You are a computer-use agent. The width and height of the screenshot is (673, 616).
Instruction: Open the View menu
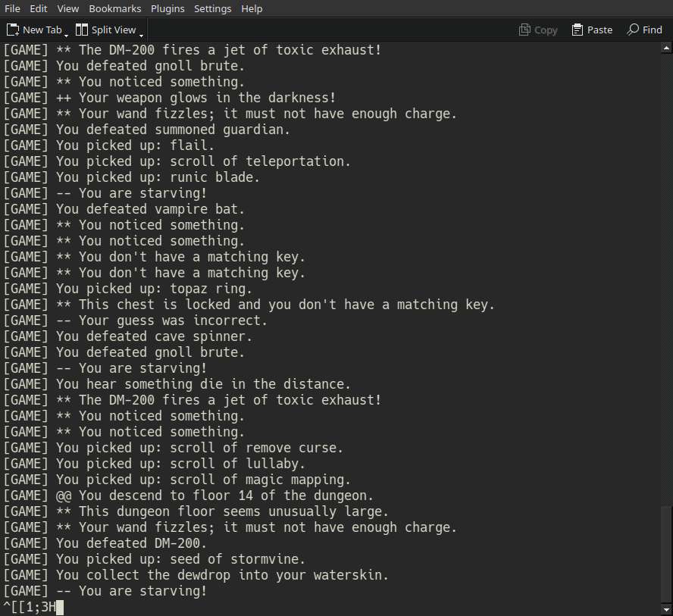[x=68, y=8]
